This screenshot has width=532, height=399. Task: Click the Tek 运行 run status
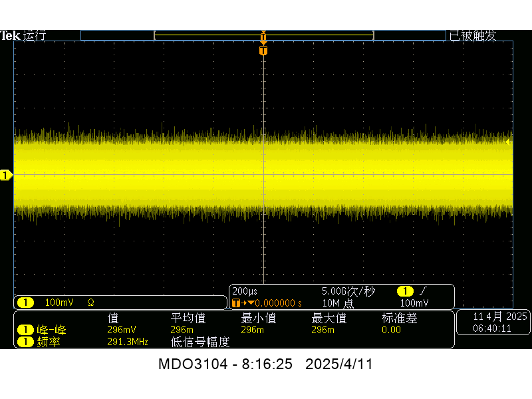pyautogui.click(x=23, y=35)
